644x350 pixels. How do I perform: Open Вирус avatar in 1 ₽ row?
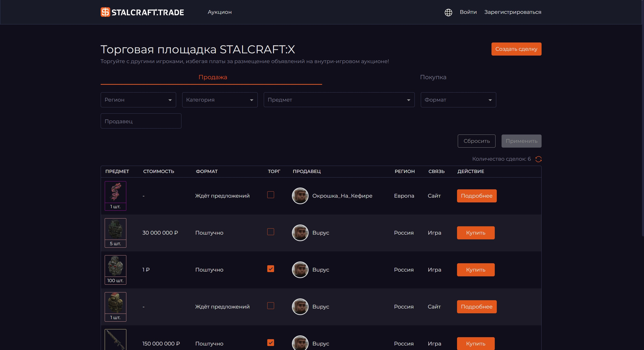[x=300, y=270]
